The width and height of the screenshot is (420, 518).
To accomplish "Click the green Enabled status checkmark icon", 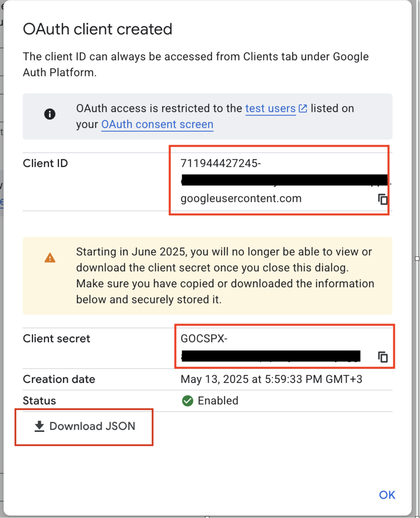I will click(188, 401).
